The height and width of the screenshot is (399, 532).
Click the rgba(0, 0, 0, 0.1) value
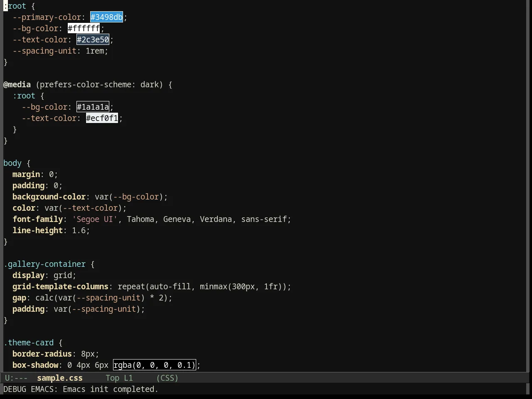point(155,365)
